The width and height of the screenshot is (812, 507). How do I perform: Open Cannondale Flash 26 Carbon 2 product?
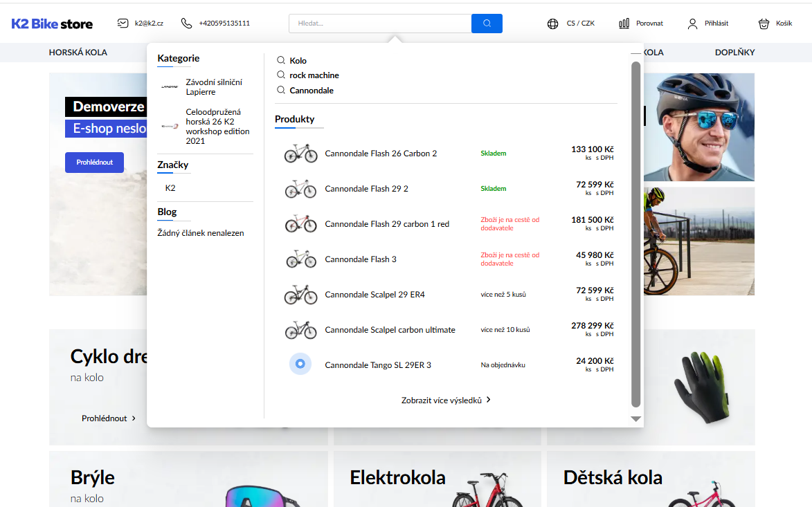coord(381,154)
